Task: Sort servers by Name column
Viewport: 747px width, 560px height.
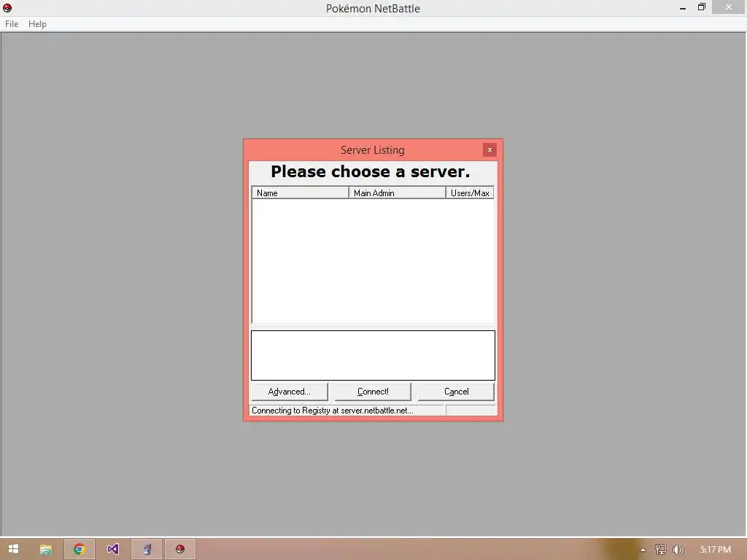Action: (x=300, y=192)
